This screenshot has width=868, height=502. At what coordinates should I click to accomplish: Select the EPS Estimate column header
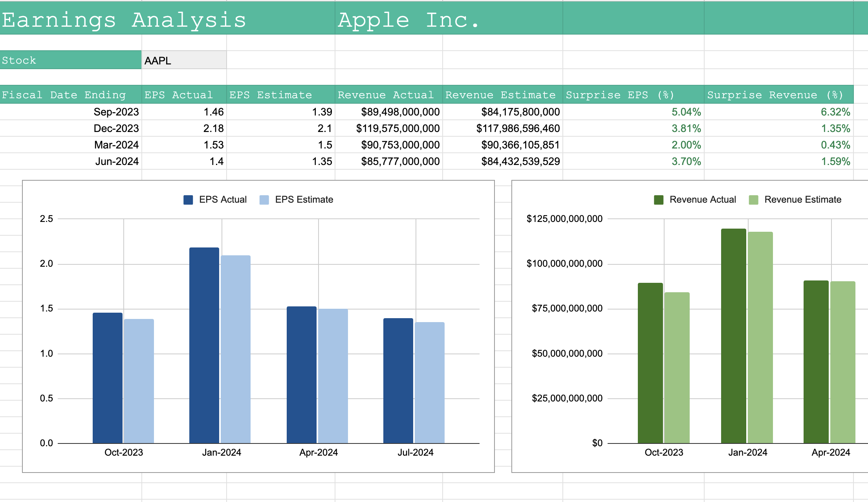point(281,95)
